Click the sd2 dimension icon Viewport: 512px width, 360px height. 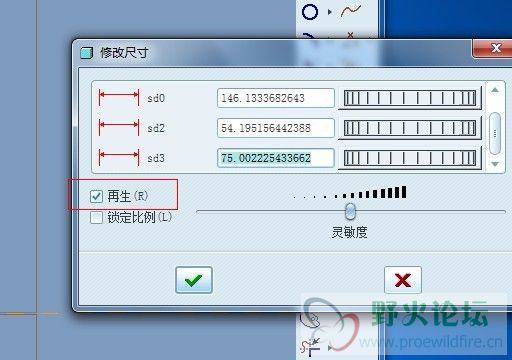tap(119, 127)
